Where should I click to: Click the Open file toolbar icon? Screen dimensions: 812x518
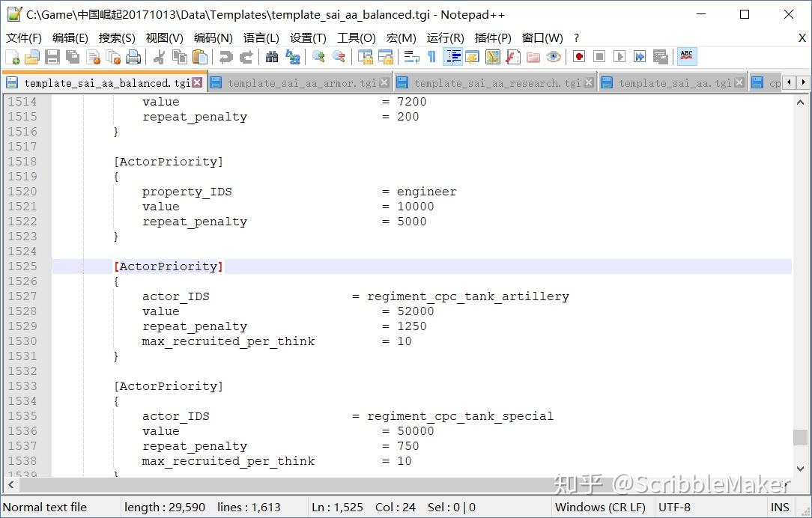point(32,57)
